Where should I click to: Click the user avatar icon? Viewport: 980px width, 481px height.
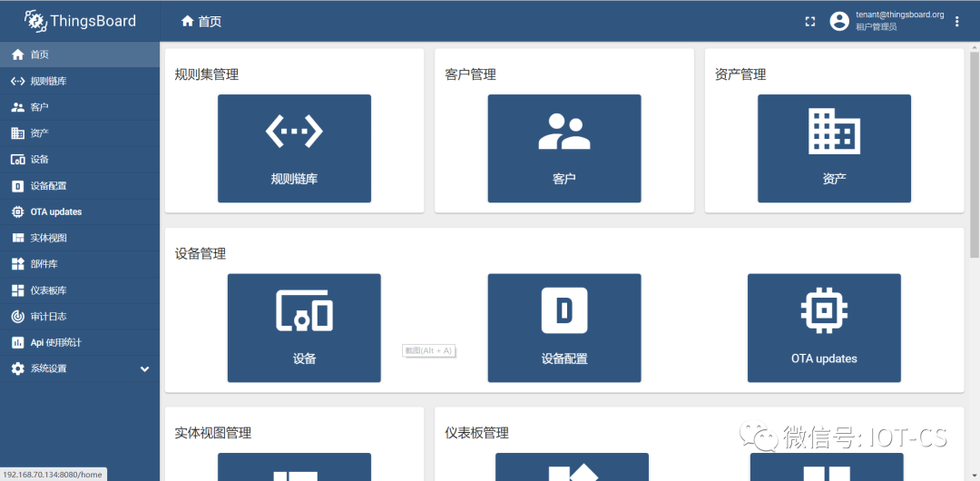(x=838, y=21)
